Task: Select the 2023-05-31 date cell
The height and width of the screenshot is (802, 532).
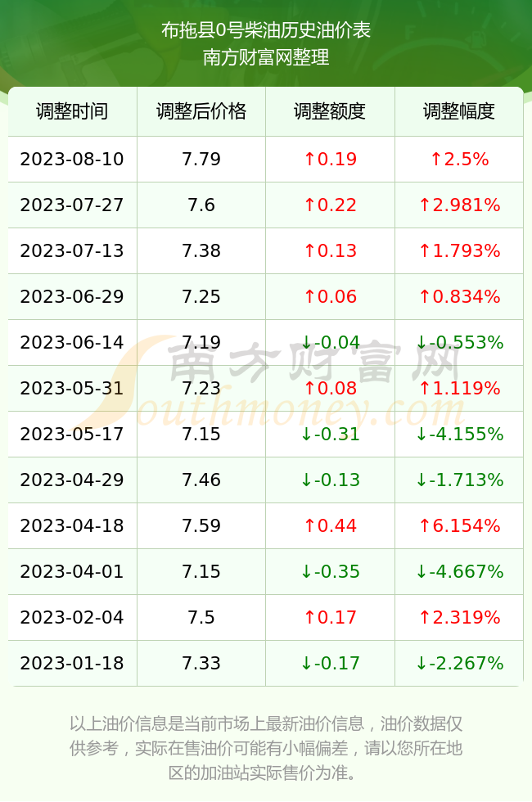Action: point(72,388)
